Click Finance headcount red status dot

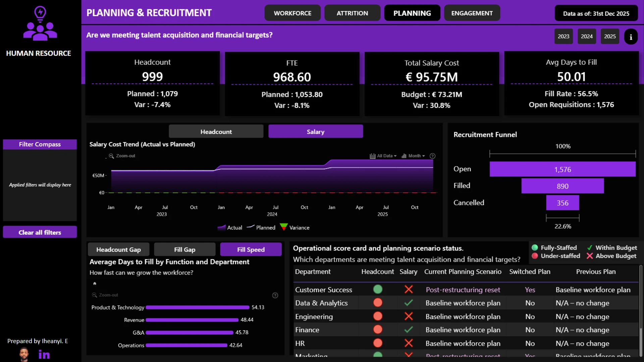378,329
